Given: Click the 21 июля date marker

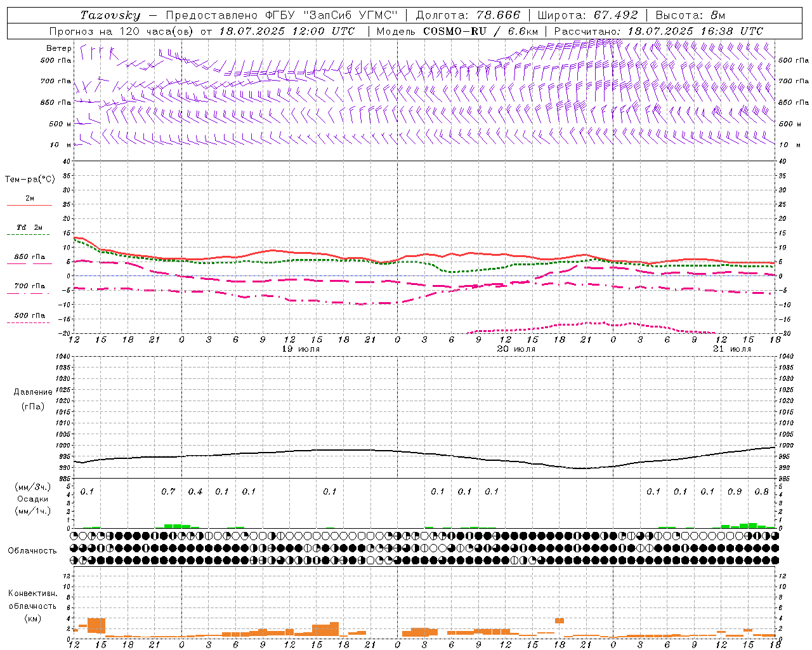Looking at the screenshot, I should [732, 349].
